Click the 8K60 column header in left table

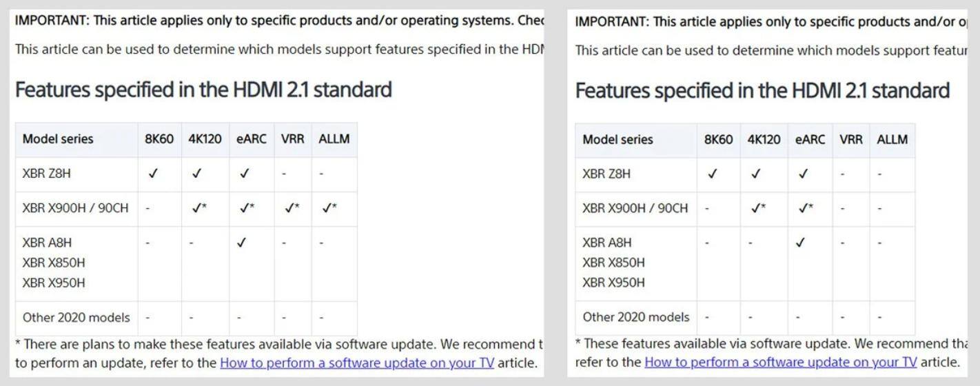click(x=159, y=139)
